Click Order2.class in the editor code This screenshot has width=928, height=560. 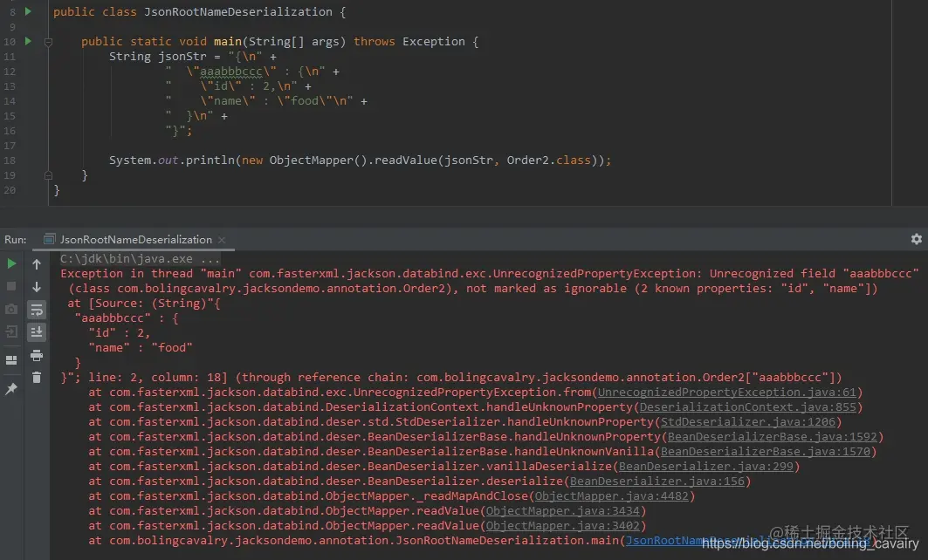click(x=548, y=160)
